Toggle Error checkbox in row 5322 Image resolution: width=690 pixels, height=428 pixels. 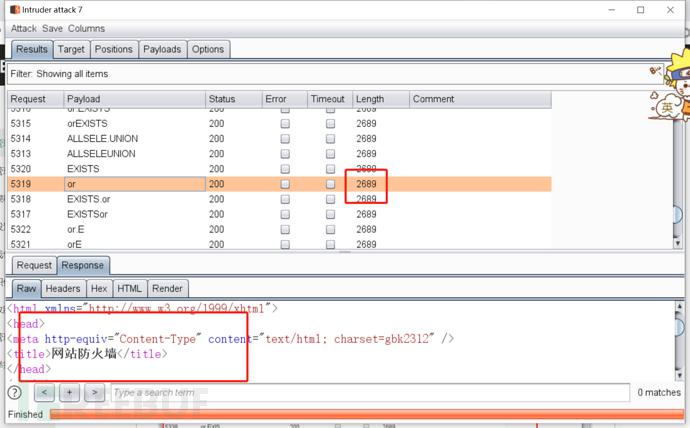tap(285, 229)
